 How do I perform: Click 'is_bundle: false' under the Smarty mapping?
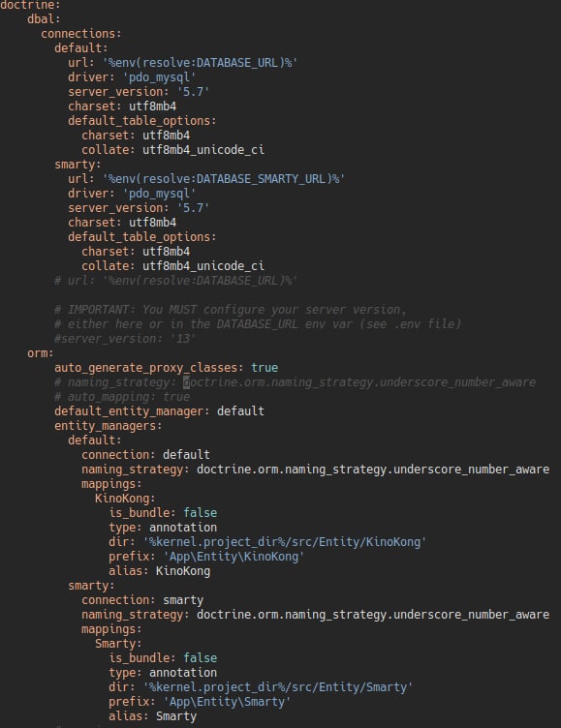coord(163,658)
